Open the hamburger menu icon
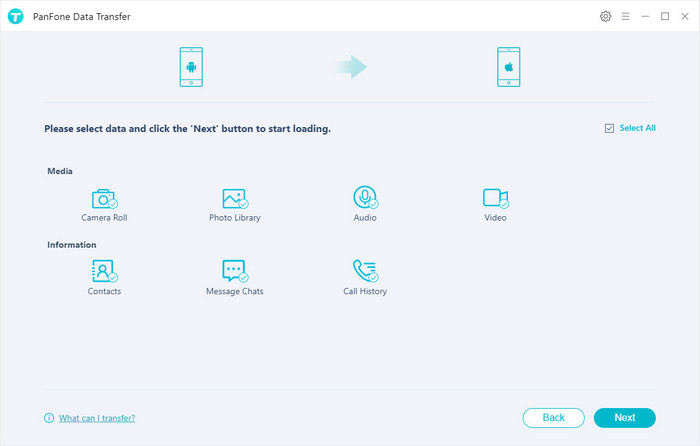Viewport: 700px width, 446px height. (x=625, y=17)
